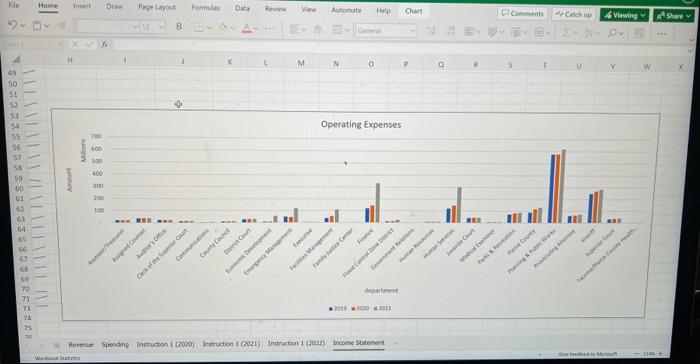Open the all sheets list icon

click(x=57, y=345)
